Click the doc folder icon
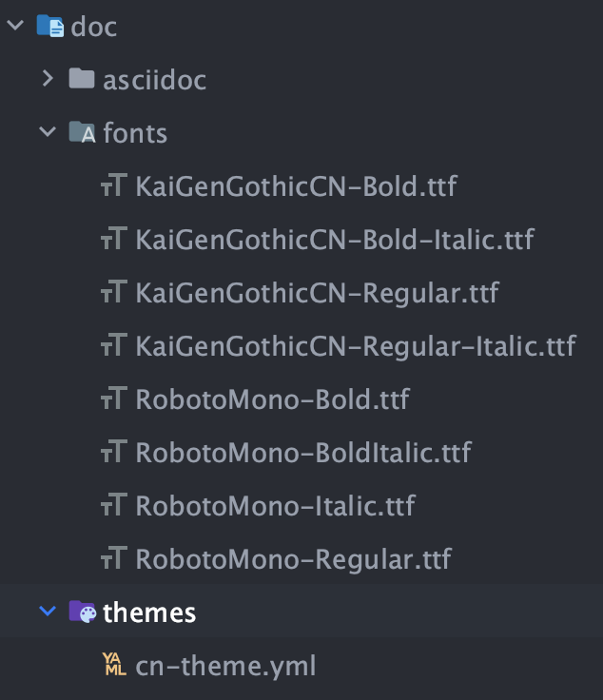This screenshot has height=700, width=603. 49,26
